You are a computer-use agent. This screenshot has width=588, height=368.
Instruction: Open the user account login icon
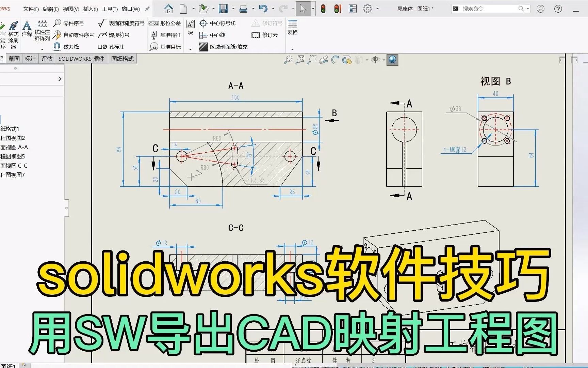[540, 9]
